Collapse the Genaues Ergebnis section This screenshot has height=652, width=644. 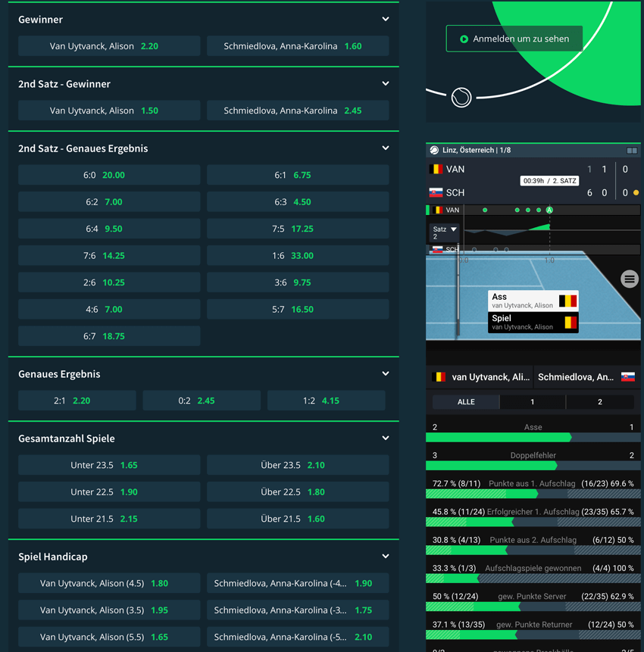point(386,374)
